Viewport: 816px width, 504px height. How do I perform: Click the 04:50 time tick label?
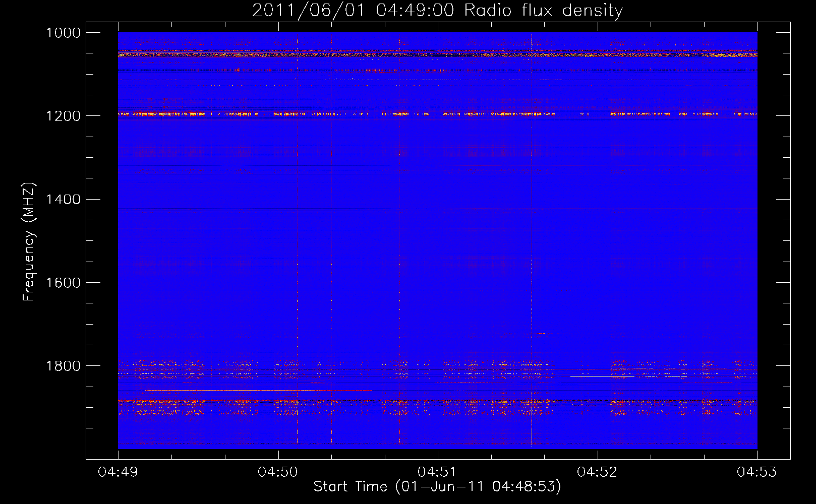[278, 472]
